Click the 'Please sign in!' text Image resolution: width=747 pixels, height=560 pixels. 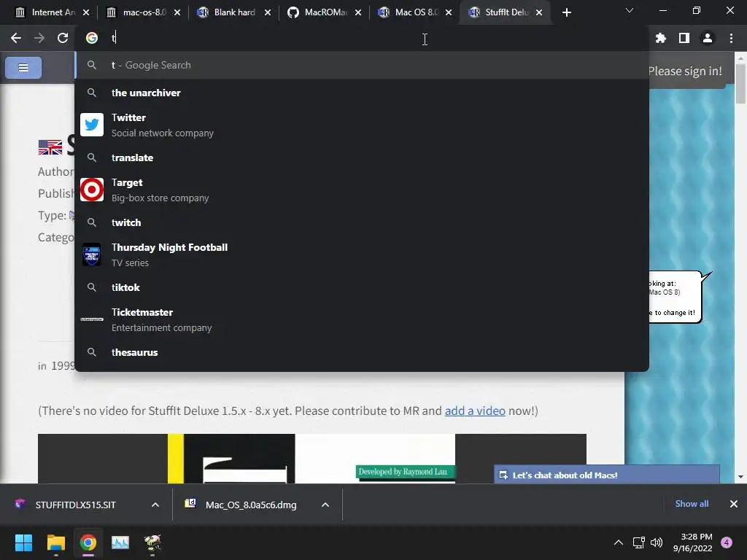685,71
